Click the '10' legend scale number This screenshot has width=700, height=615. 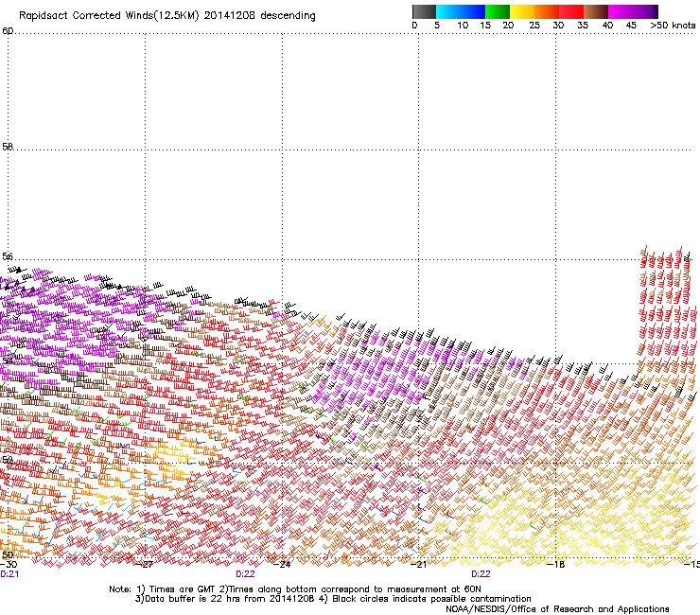463,25
